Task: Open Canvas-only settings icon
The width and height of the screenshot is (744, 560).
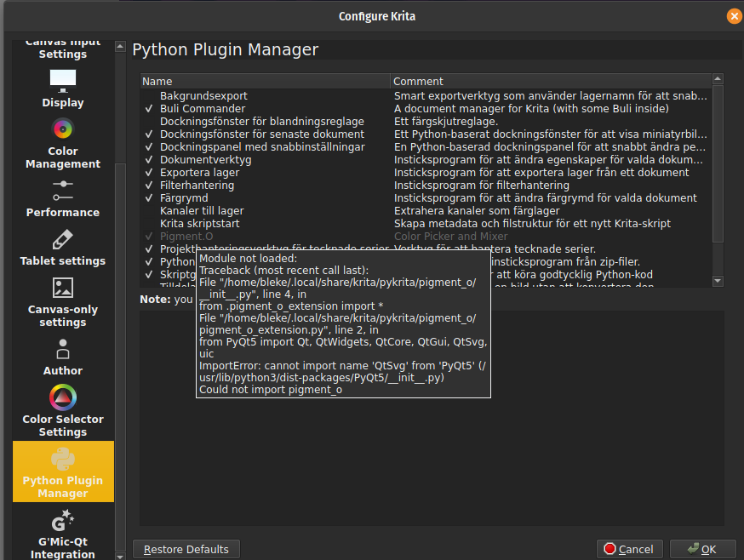Action: 63,289
